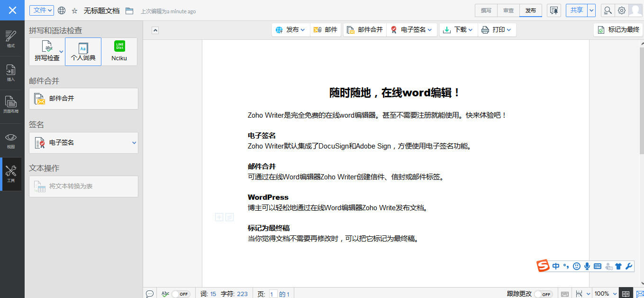Click the folder icon beside document title
644x298 pixels.
tap(129, 11)
